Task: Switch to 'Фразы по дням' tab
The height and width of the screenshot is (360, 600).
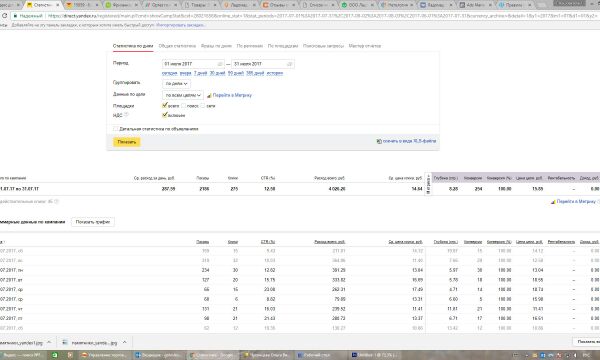Action: click(216, 46)
